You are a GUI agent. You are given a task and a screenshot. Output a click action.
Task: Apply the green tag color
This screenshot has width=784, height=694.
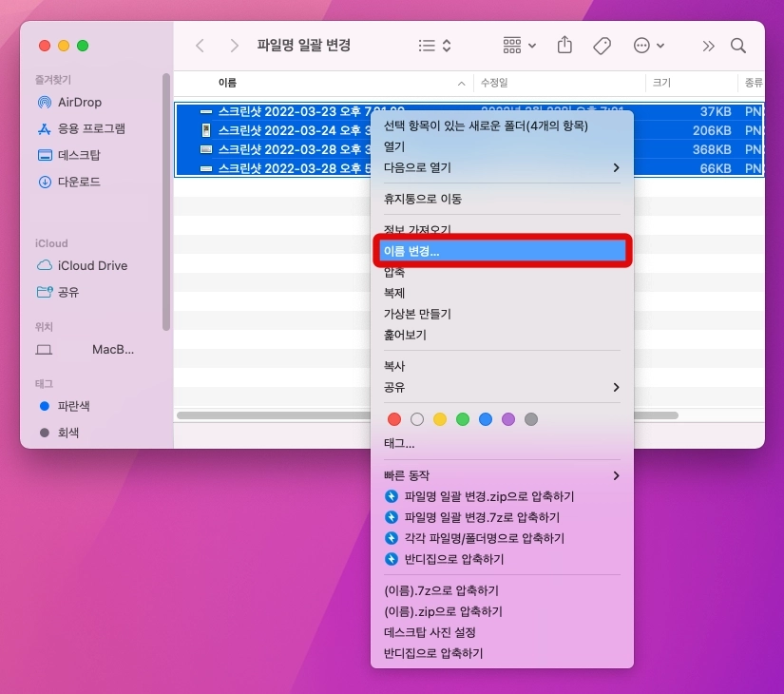[463, 419]
